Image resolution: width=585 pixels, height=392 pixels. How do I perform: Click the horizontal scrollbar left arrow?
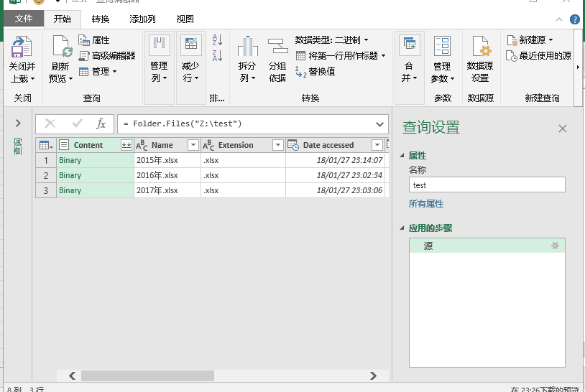72,375
